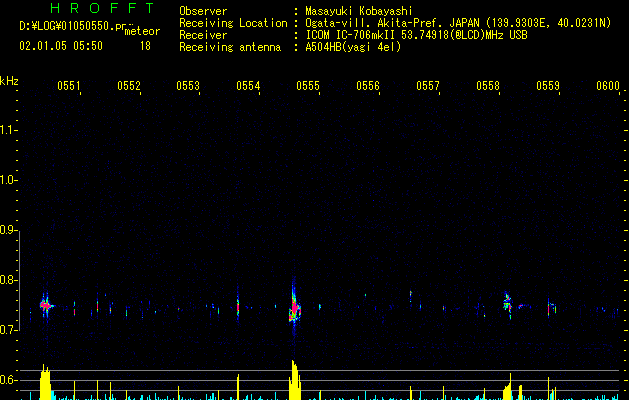Click observer name Masayuki Kobayashi

click(359, 11)
